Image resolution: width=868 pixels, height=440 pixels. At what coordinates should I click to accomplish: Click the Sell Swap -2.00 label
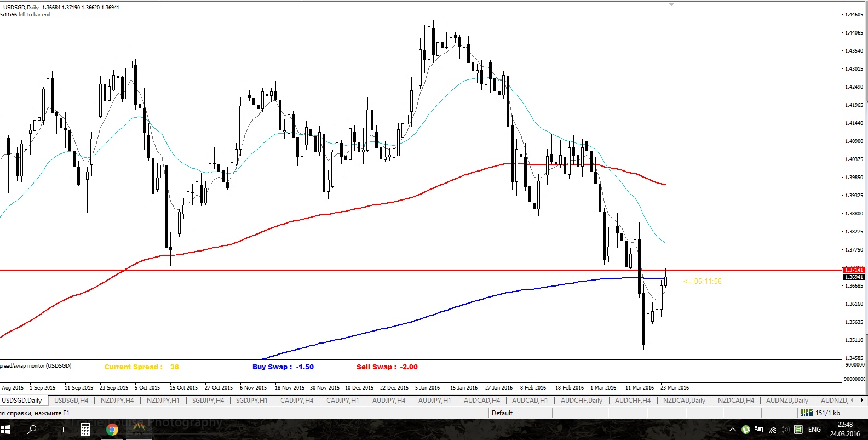tap(387, 367)
